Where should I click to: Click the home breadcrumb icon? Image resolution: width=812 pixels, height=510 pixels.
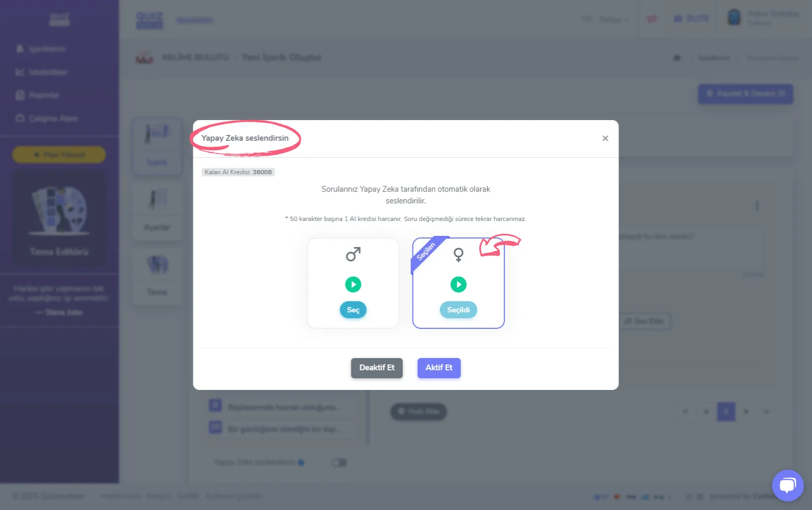[677, 58]
